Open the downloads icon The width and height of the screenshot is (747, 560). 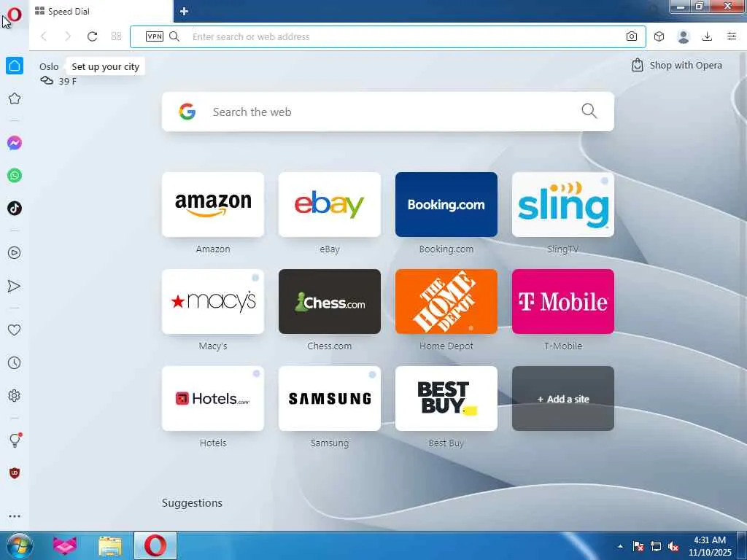pos(707,36)
